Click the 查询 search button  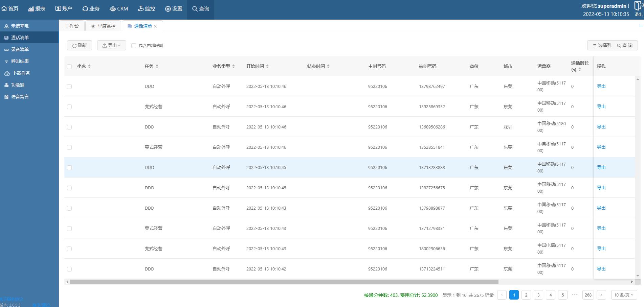coord(626,45)
